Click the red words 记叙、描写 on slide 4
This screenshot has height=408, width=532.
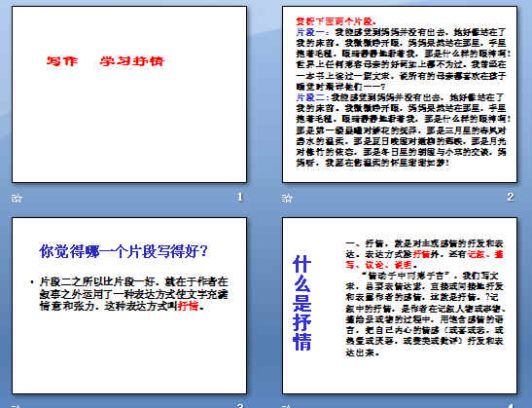[425, 259]
